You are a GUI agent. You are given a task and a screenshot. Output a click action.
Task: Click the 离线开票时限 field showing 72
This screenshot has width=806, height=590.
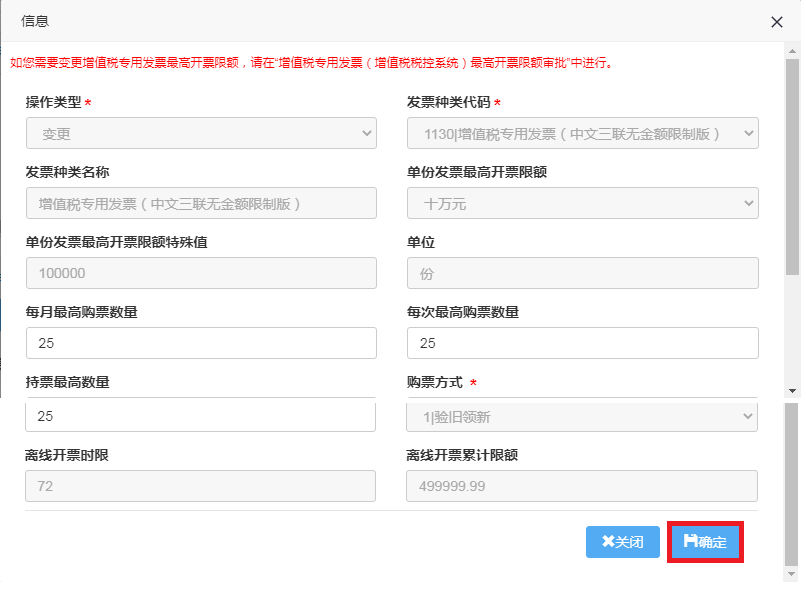coord(200,486)
